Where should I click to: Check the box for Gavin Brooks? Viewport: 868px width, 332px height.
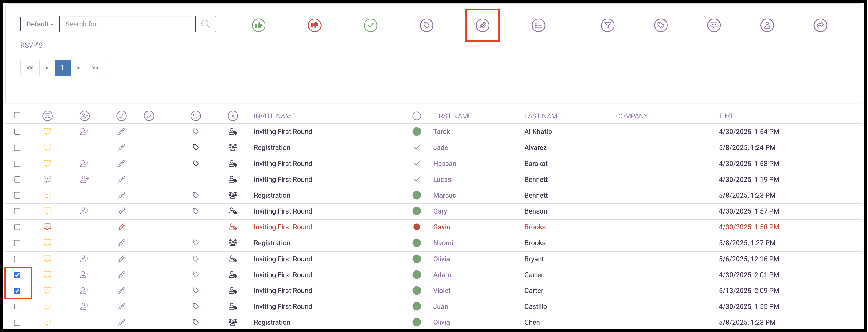pyautogui.click(x=17, y=227)
